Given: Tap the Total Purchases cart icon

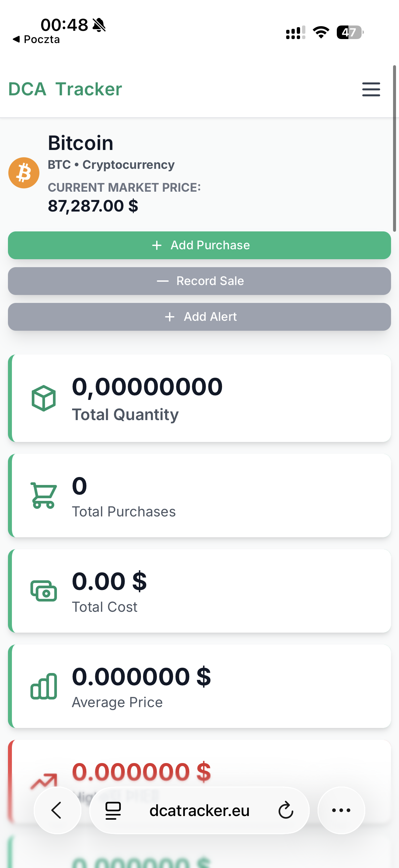Looking at the screenshot, I should (x=43, y=495).
